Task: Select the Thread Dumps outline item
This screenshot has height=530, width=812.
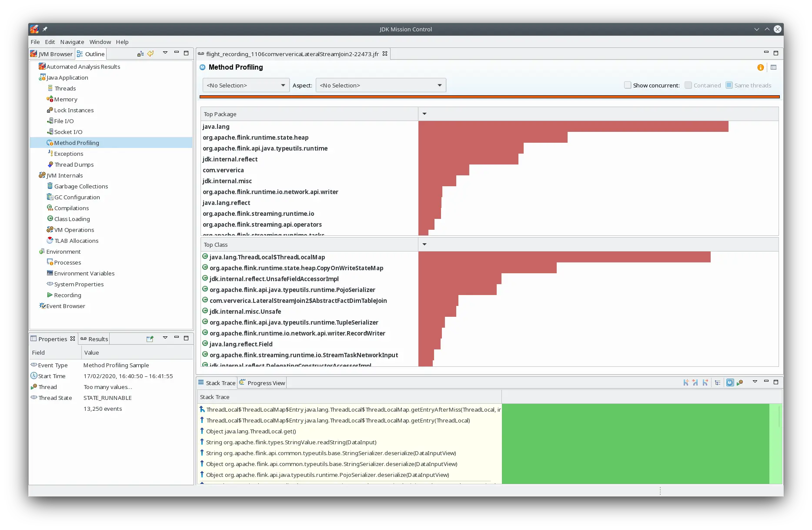Action: [x=74, y=164]
